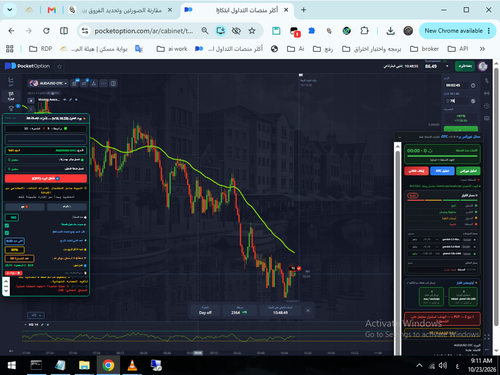
Task: Click the yellow percentage field in bot panel
Action: pos(14,250)
